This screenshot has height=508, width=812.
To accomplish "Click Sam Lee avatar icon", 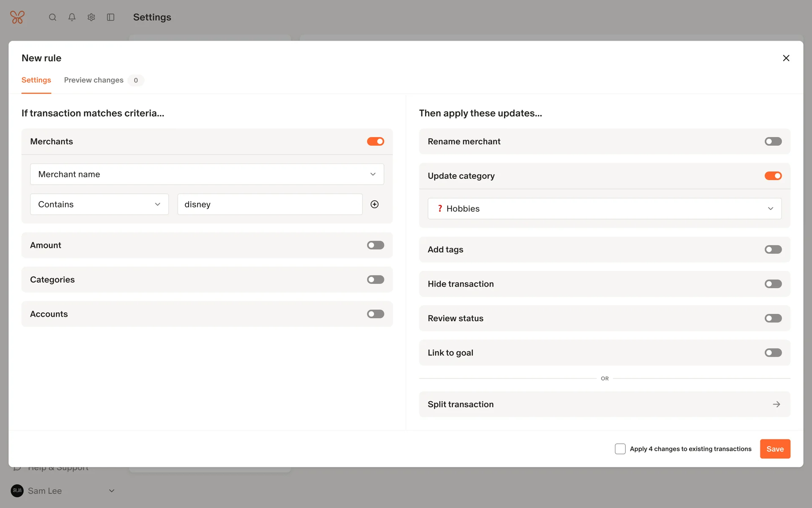I will point(17,491).
